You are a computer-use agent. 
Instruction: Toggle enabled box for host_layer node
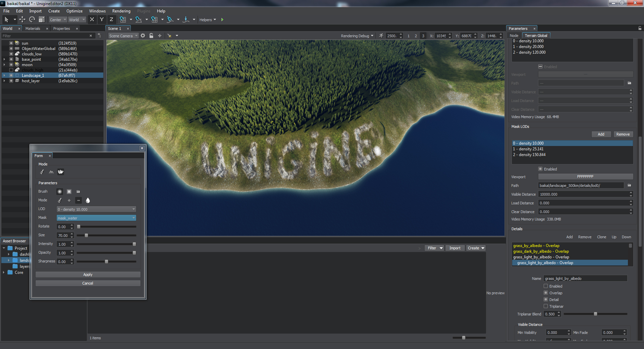(11, 81)
